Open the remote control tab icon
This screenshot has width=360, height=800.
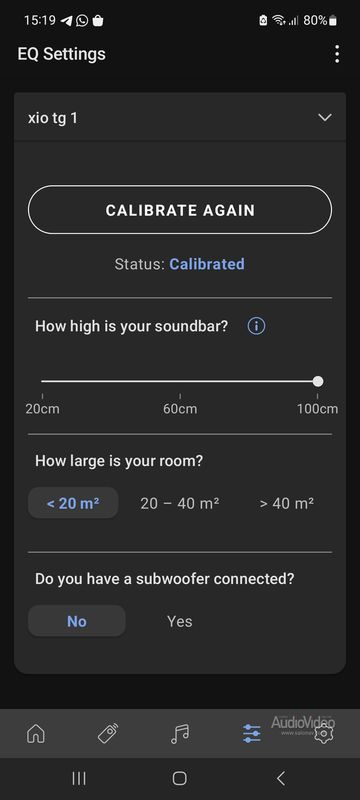click(x=108, y=734)
